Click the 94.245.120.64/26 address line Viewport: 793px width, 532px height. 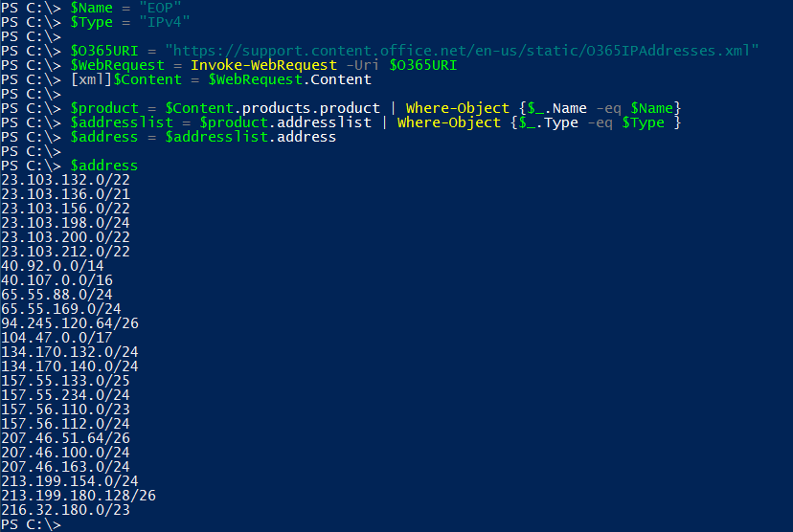[70, 323]
